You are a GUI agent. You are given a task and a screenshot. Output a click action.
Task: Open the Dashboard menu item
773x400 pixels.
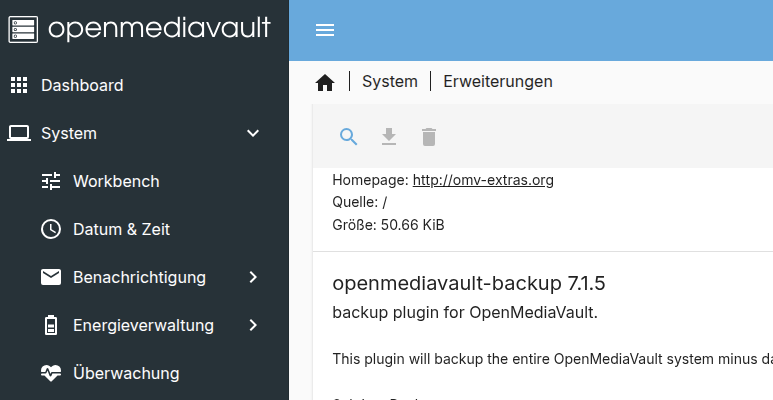tap(82, 85)
